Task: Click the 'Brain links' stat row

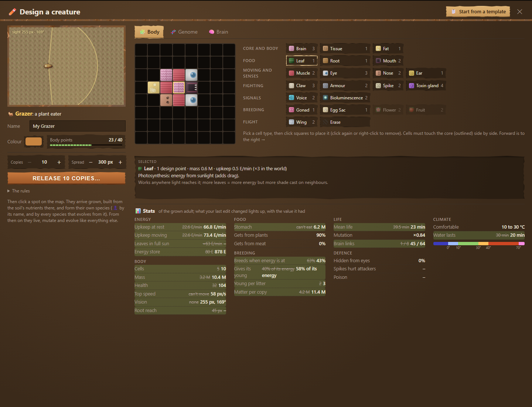Action: [379, 244]
